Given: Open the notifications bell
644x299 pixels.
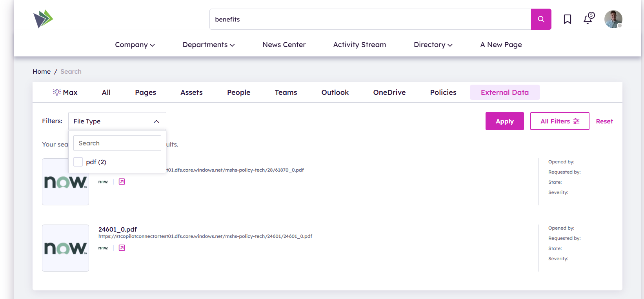Looking at the screenshot, I should pyautogui.click(x=588, y=18).
